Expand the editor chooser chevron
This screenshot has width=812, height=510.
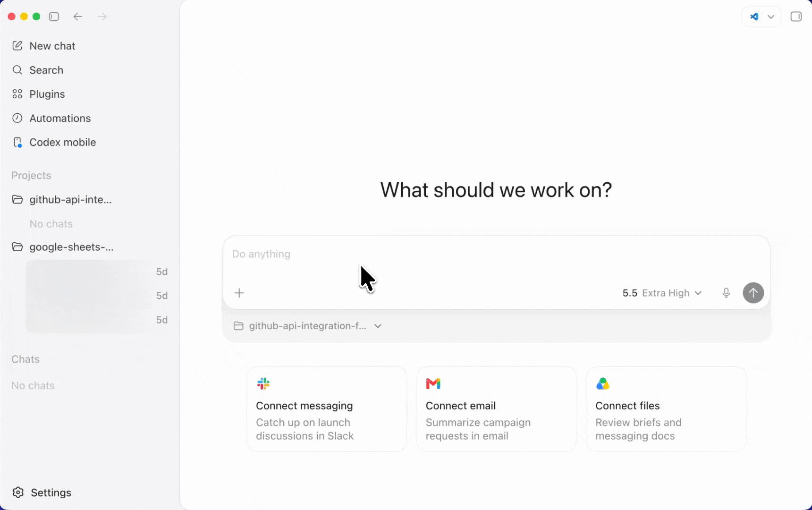(x=771, y=17)
